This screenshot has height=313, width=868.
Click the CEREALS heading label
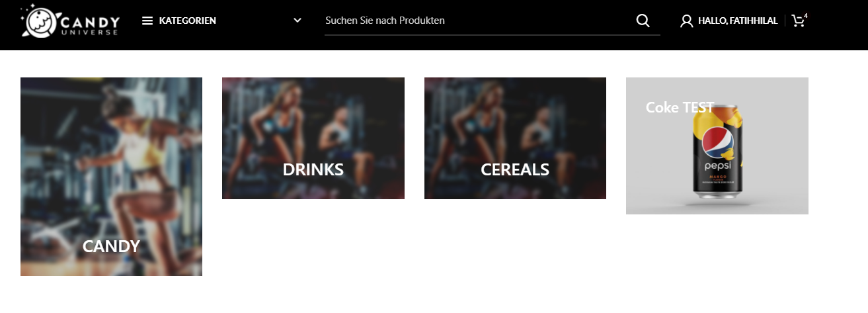point(515,169)
